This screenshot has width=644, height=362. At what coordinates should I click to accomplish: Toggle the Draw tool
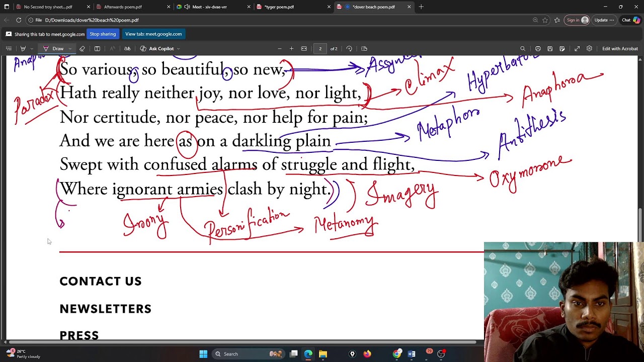tap(53, 49)
